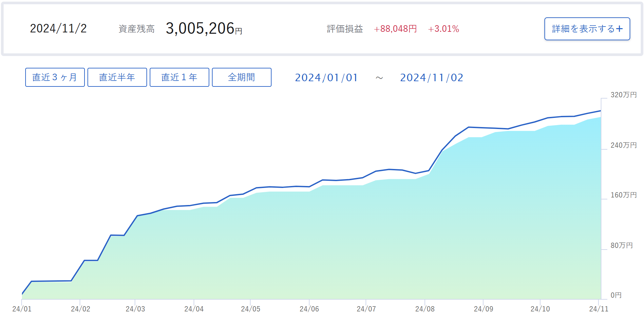Image resolution: width=644 pixels, height=317 pixels.
Task: Click the 2024/11/2 date heading
Action: tap(58, 28)
